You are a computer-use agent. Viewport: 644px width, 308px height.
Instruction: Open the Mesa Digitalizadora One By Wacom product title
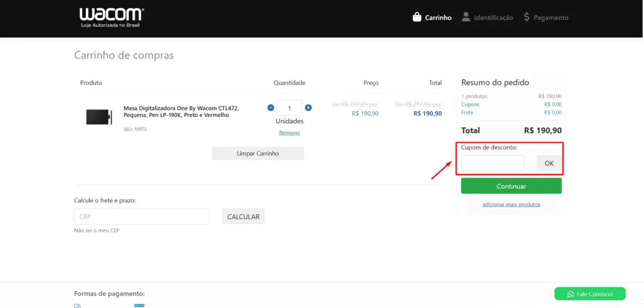click(x=181, y=112)
